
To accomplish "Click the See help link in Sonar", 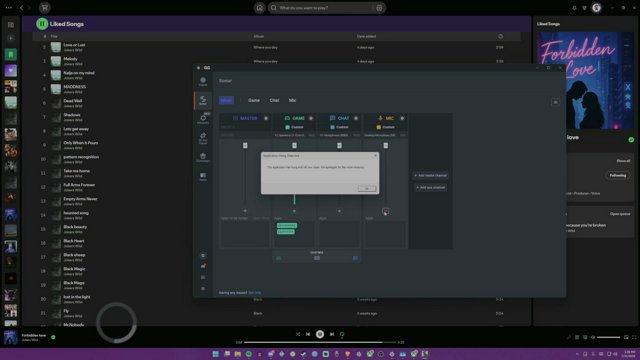I will pos(254,293).
